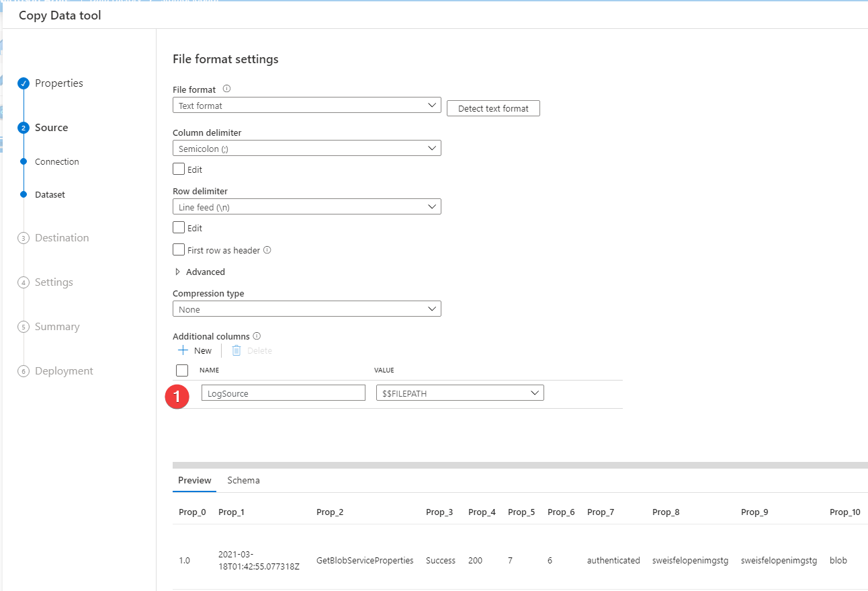
Task: Click the Summary step circle icon
Action: pyautogui.click(x=23, y=326)
